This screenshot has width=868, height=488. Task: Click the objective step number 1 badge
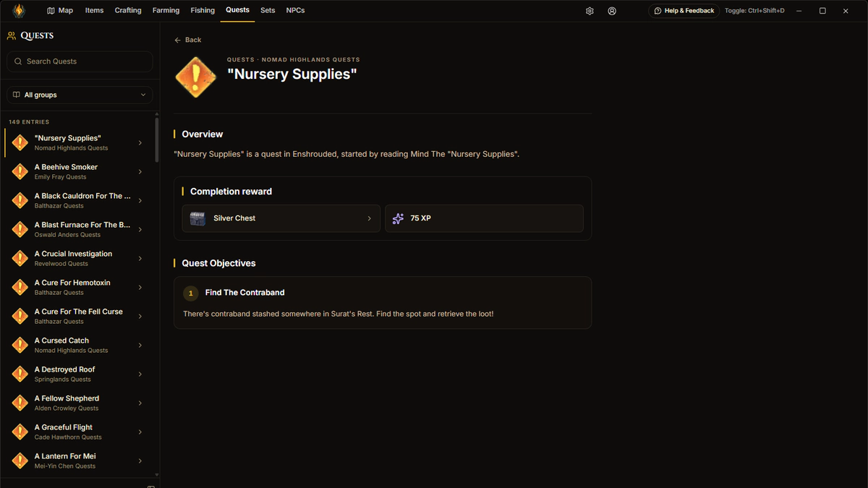click(190, 293)
